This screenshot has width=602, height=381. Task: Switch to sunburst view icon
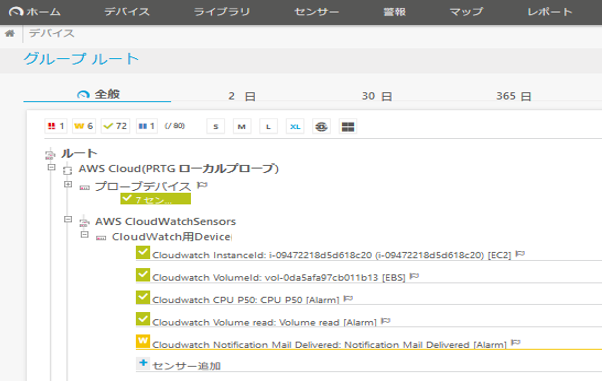tap(321, 126)
